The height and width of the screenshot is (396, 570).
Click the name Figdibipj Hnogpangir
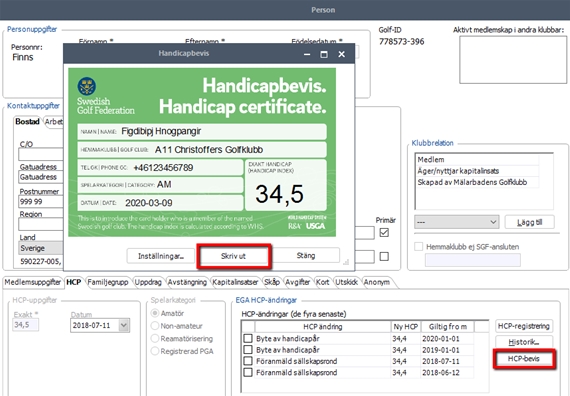161,131
